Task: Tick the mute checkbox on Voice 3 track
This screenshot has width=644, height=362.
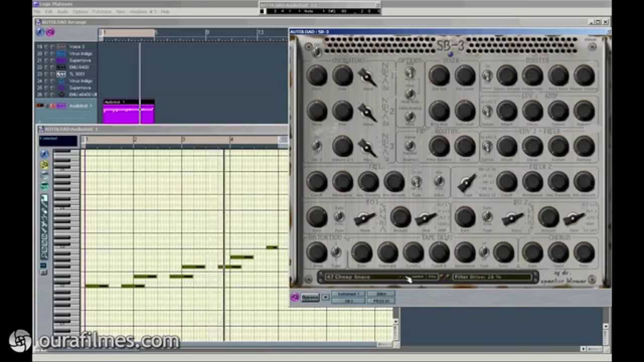Action: 46,47
